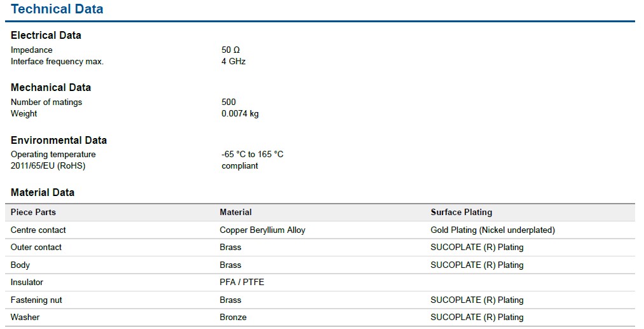Select the Centre contact table row
Viewport: 644px width, 329px height.
(320, 230)
